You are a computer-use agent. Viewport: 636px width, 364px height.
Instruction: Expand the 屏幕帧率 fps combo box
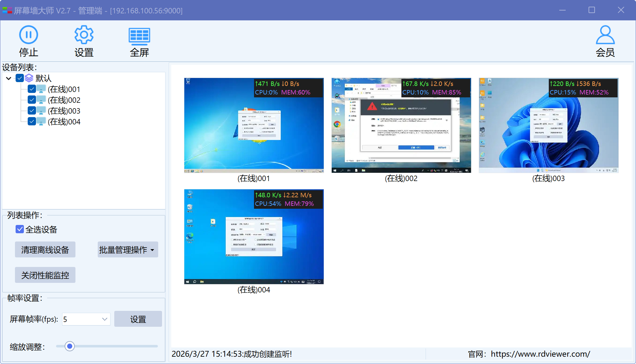point(104,319)
